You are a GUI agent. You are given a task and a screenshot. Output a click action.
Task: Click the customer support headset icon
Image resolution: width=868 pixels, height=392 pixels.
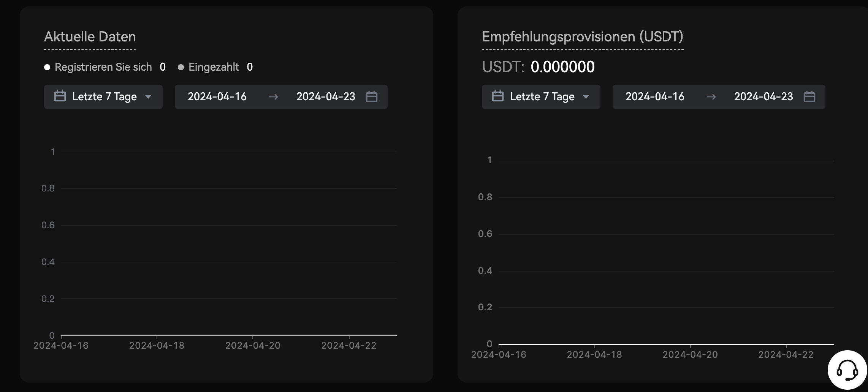pyautogui.click(x=847, y=370)
